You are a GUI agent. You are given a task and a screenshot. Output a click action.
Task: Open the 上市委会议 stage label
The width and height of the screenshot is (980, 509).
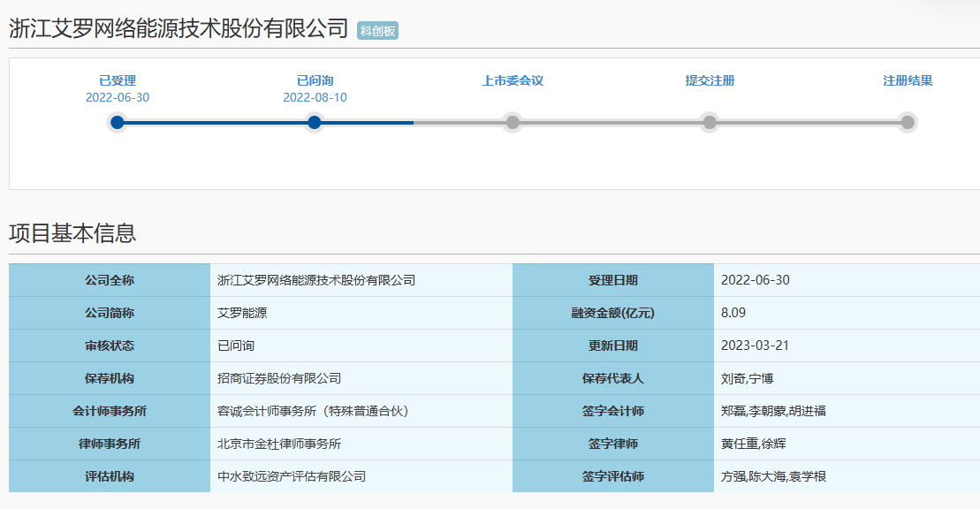point(512,80)
